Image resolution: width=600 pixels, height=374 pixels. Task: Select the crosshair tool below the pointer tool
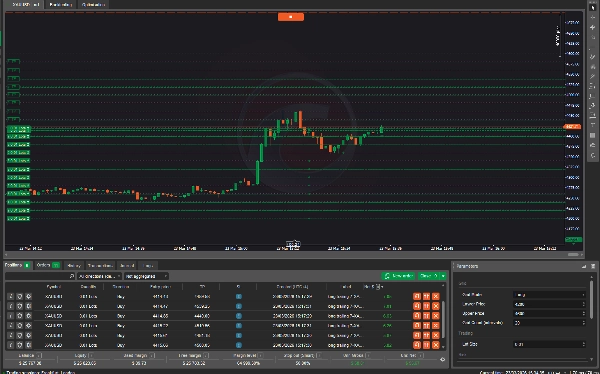coord(593,18)
